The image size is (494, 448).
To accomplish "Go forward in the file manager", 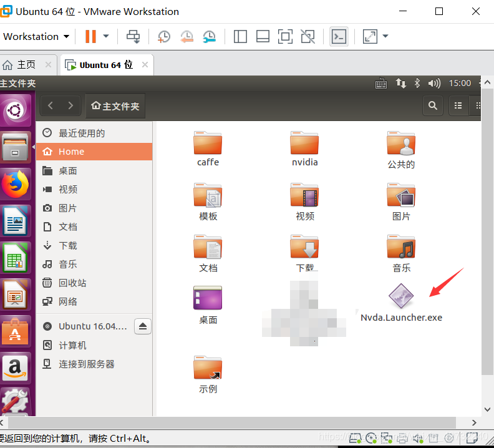I will click(70, 105).
